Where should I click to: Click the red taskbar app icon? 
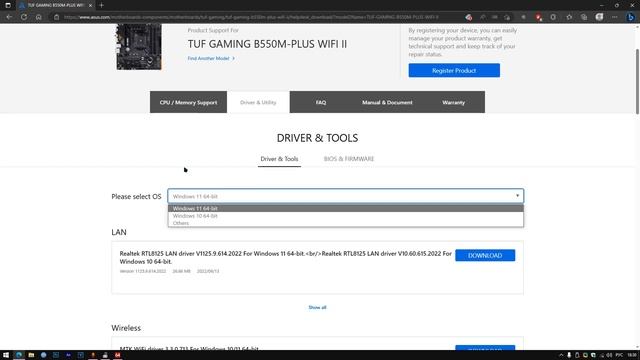point(118,355)
